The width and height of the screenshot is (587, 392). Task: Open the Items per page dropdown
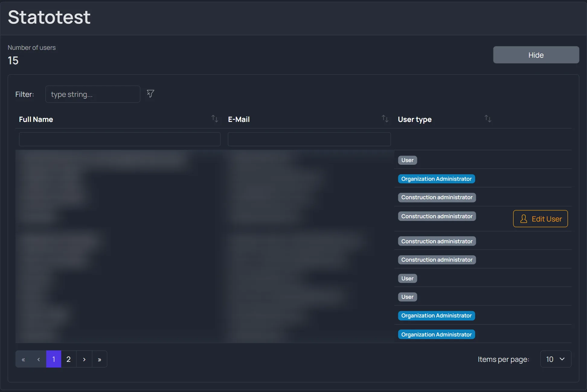coord(556,359)
